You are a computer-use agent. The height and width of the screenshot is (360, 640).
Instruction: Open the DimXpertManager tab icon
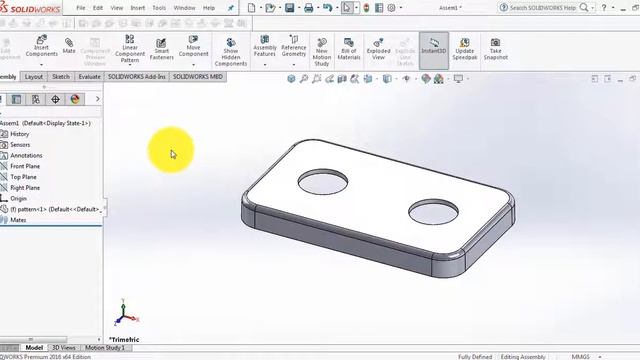point(56,99)
